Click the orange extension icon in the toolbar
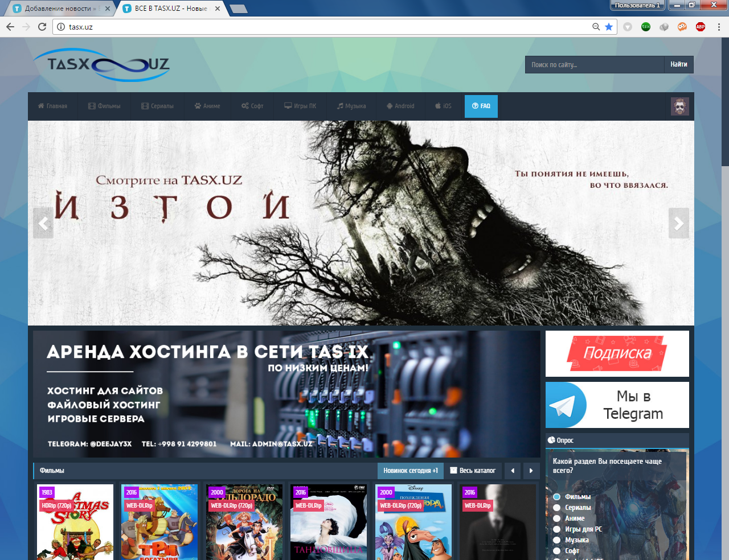Viewport: 729px width, 560px height. tap(682, 27)
